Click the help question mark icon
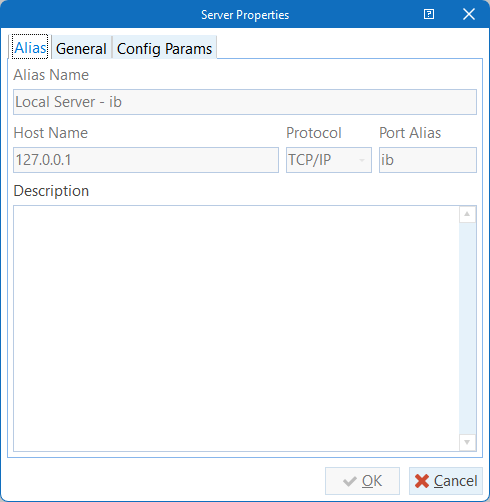The height and width of the screenshot is (502, 490). tap(429, 14)
